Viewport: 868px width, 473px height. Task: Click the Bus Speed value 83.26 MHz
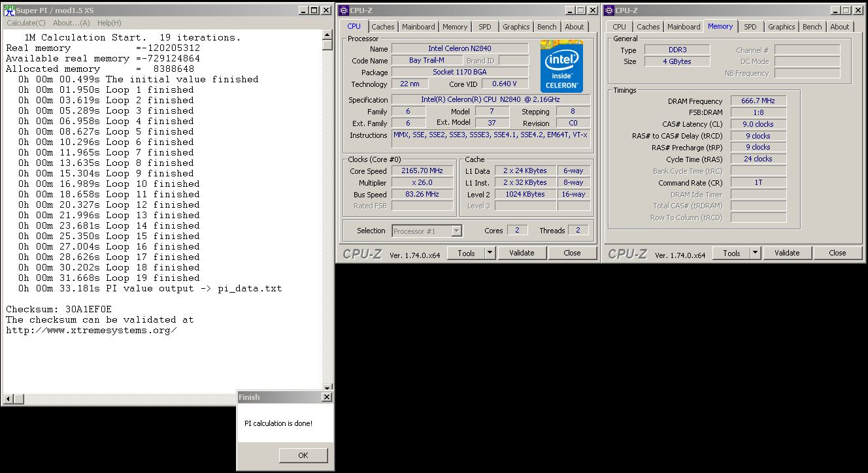click(x=422, y=194)
